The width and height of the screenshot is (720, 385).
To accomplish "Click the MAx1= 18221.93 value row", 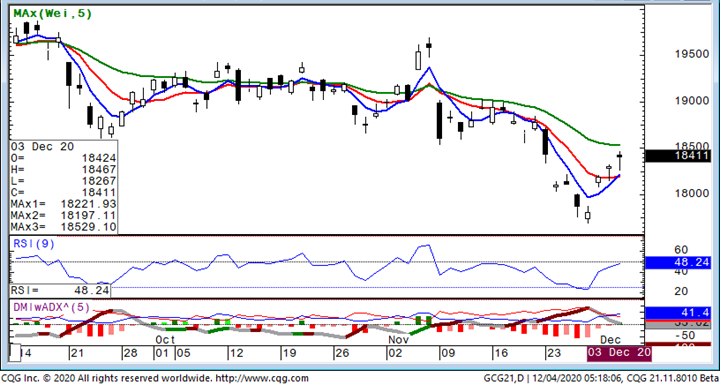I will pyautogui.click(x=64, y=204).
